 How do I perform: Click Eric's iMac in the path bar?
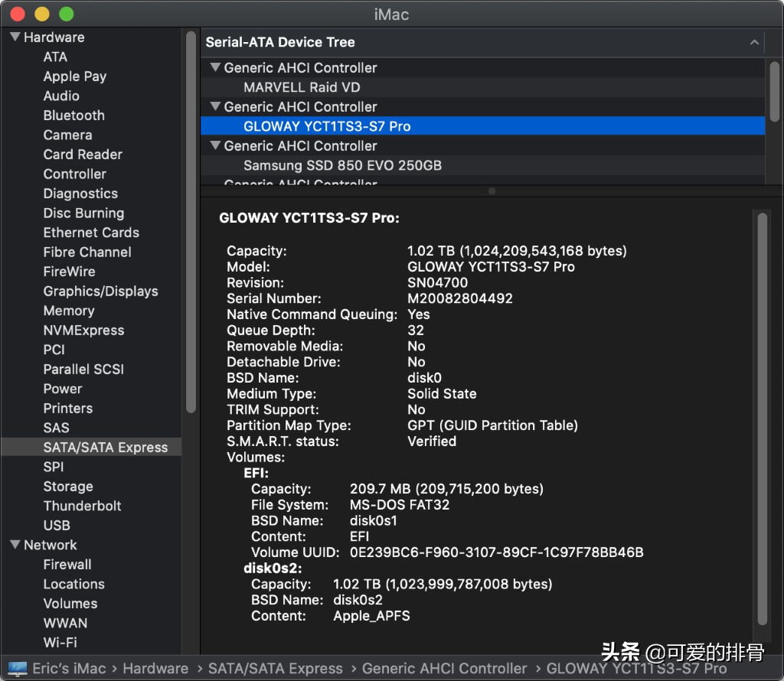[x=69, y=668]
